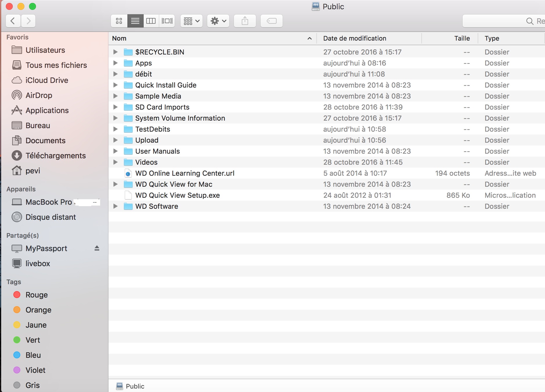545x392 pixels.
Task: Open AirDrop from the sidebar
Action: pyautogui.click(x=39, y=95)
